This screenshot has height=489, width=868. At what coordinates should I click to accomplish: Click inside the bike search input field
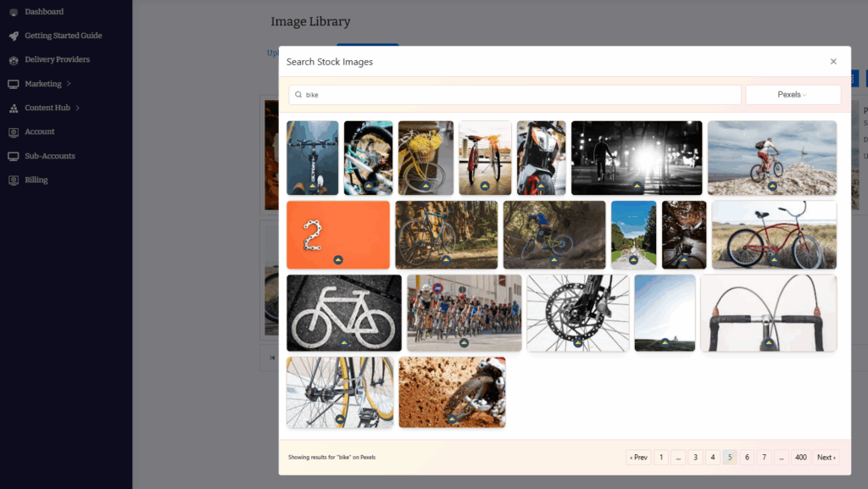pyautogui.click(x=509, y=95)
